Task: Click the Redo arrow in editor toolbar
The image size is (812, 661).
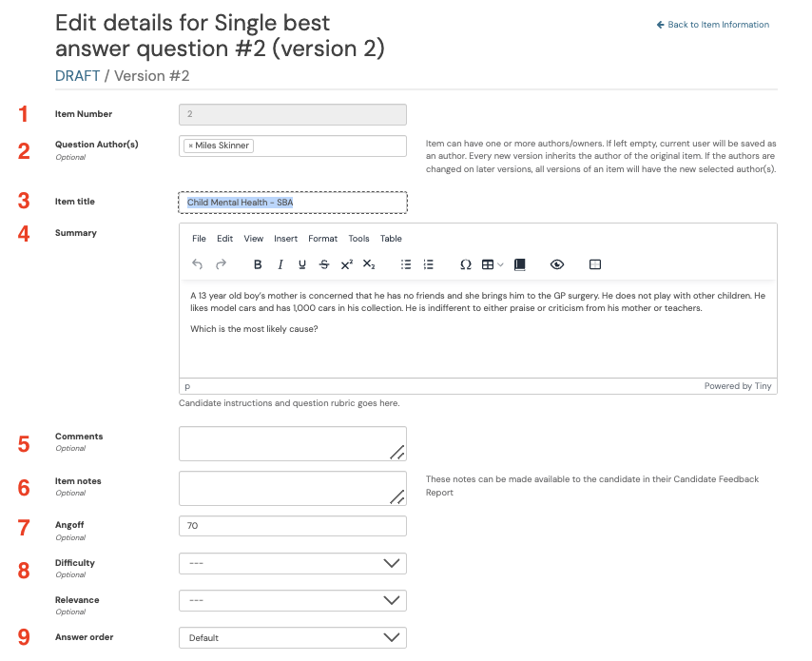Action: click(x=222, y=264)
